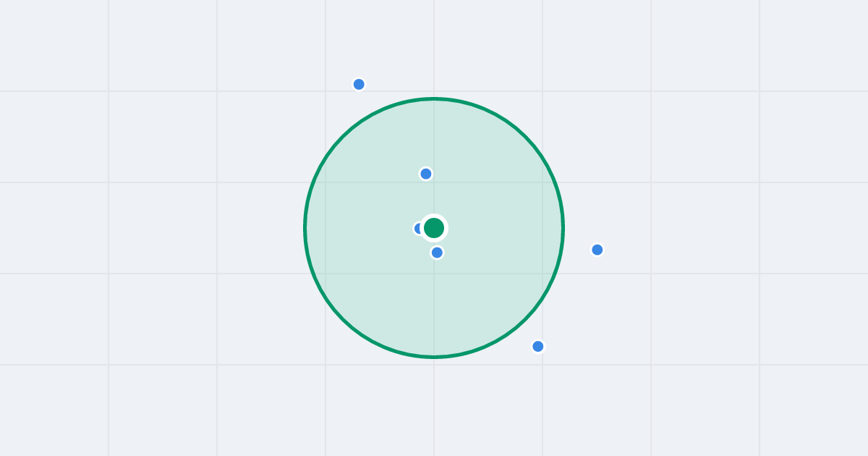Choose the blue point partly hidden behind green marker

coord(418,229)
